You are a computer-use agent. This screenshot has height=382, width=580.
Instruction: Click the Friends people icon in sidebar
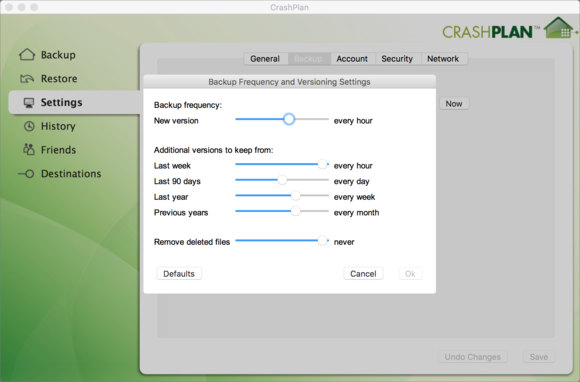pos(29,149)
